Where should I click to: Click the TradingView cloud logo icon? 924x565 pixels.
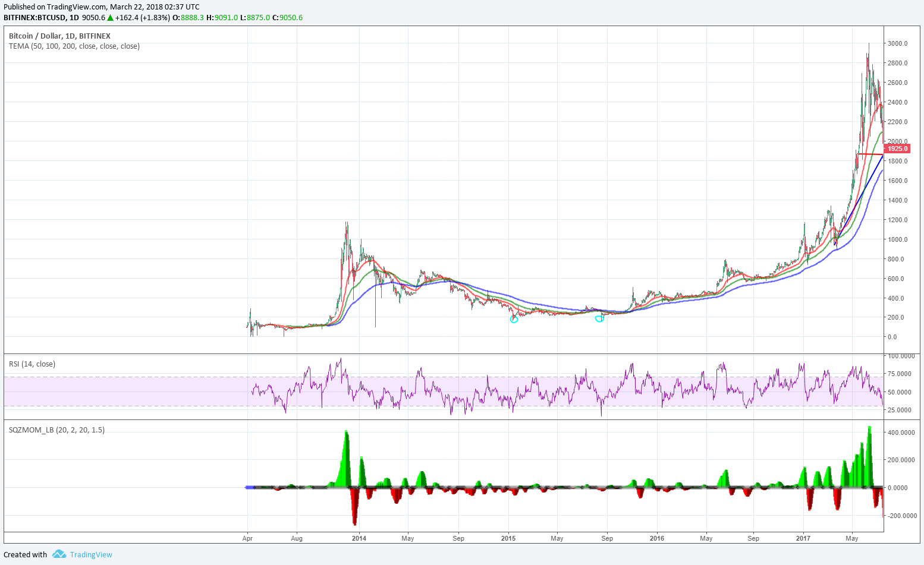[59, 554]
